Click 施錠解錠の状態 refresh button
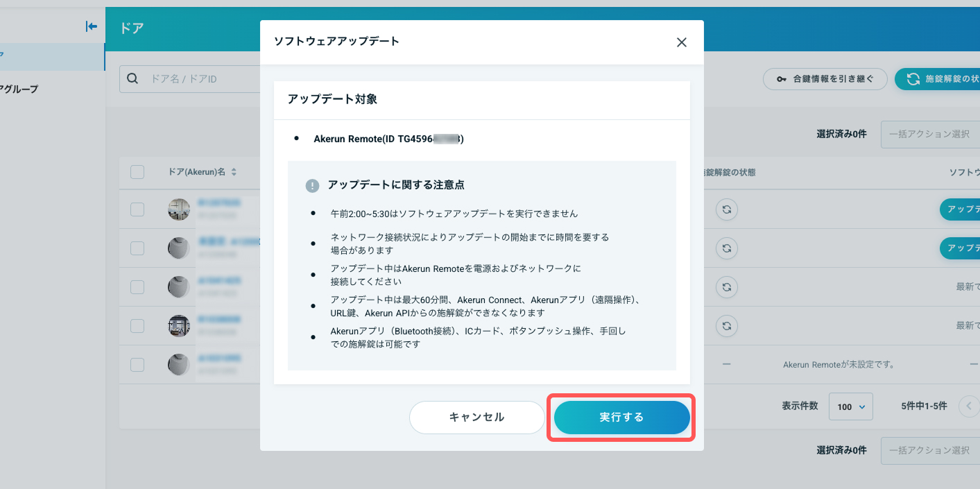Screen dimensions: 980x489 937,79
